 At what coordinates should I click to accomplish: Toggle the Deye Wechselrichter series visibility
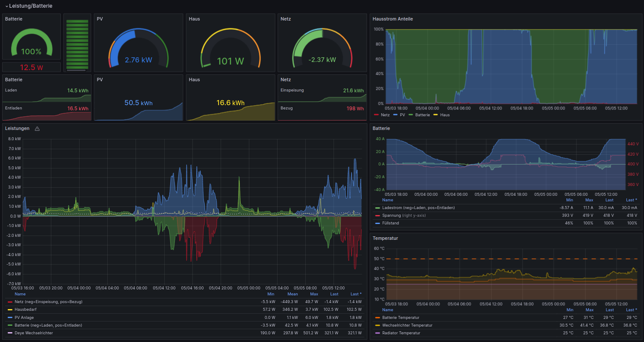[34, 333]
